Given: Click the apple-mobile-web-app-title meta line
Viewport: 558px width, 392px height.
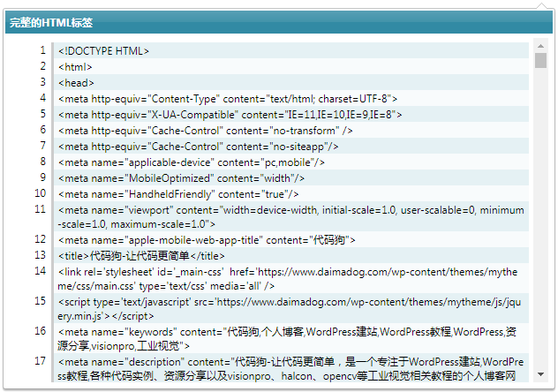Looking at the screenshot, I should [207, 240].
